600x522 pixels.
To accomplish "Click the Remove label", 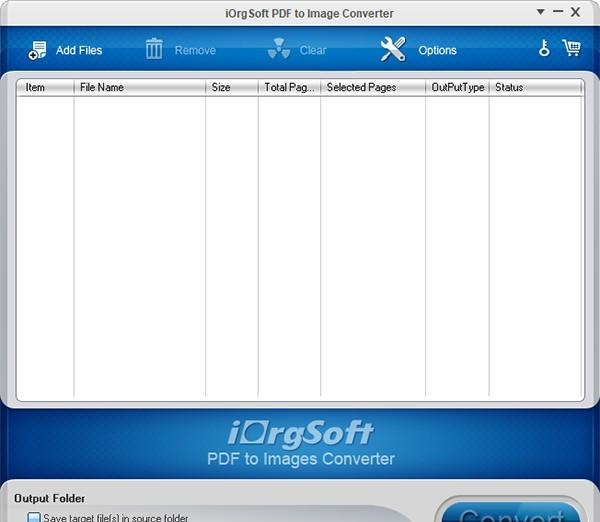I will (x=195, y=51).
